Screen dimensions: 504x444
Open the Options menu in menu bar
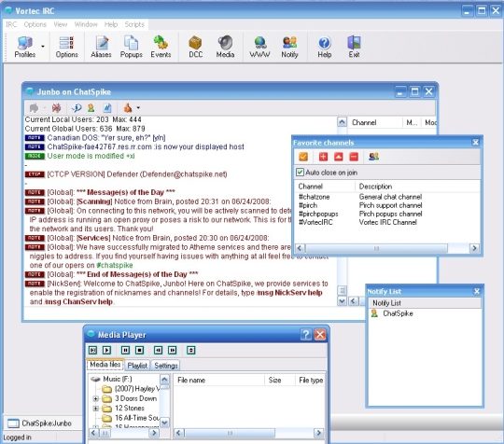coord(35,24)
